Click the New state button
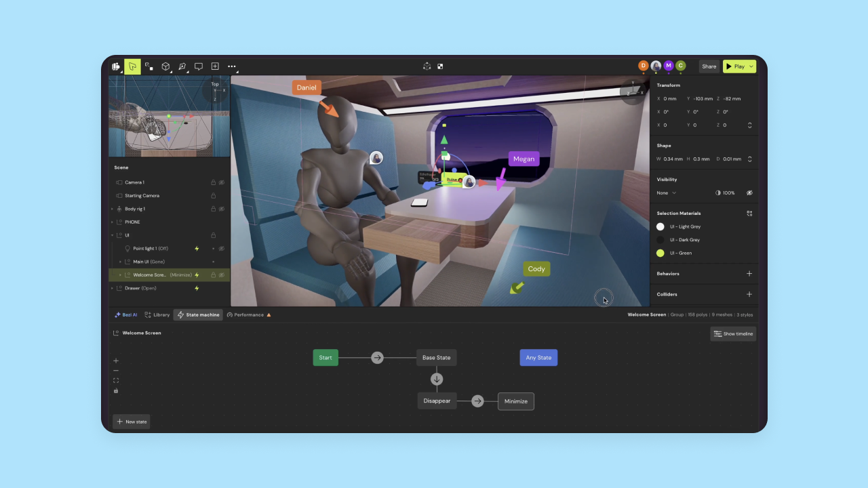 click(x=131, y=421)
